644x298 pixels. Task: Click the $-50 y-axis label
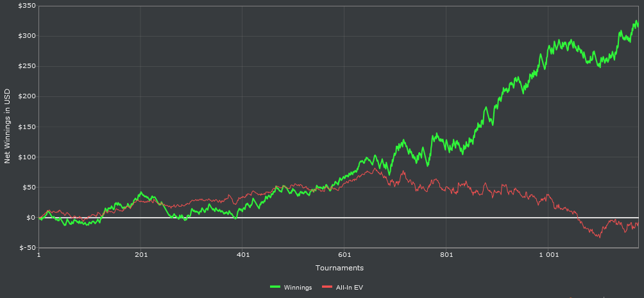coord(27,248)
